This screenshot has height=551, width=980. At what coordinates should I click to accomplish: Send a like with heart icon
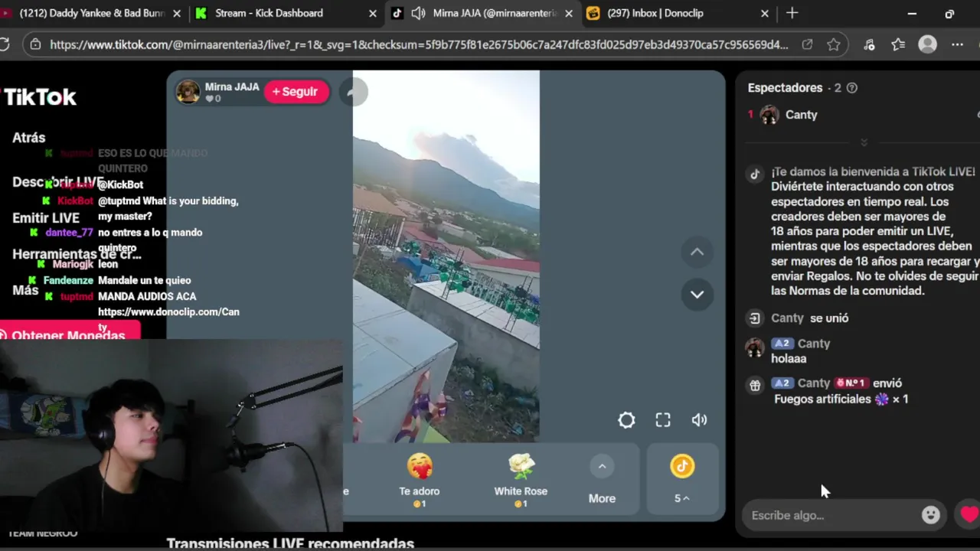969,514
